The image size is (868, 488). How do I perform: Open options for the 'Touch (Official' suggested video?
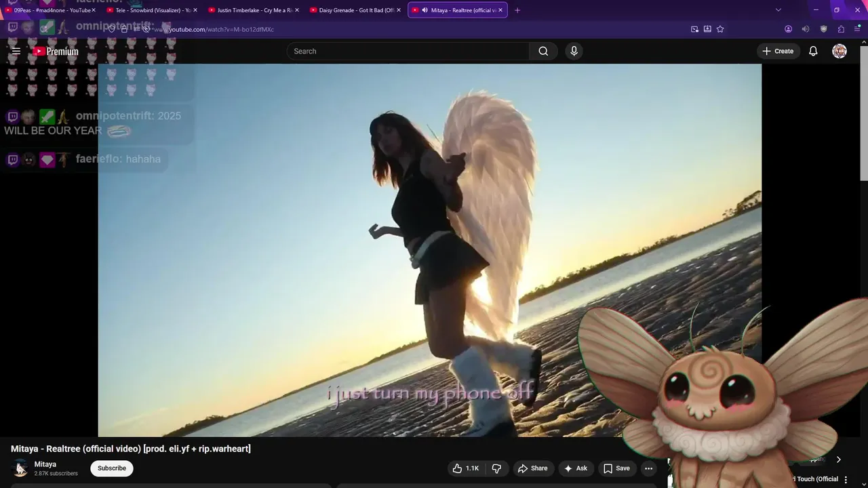point(846,480)
